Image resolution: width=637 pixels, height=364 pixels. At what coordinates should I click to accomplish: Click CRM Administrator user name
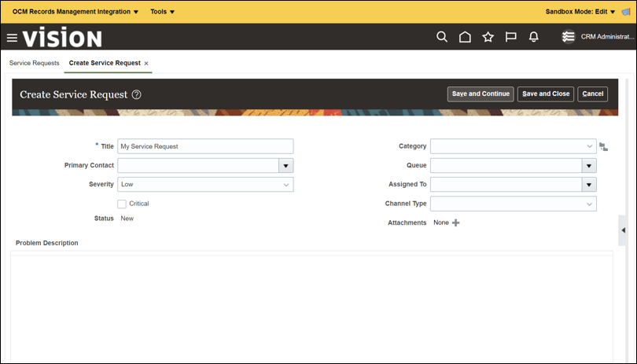click(607, 37)
